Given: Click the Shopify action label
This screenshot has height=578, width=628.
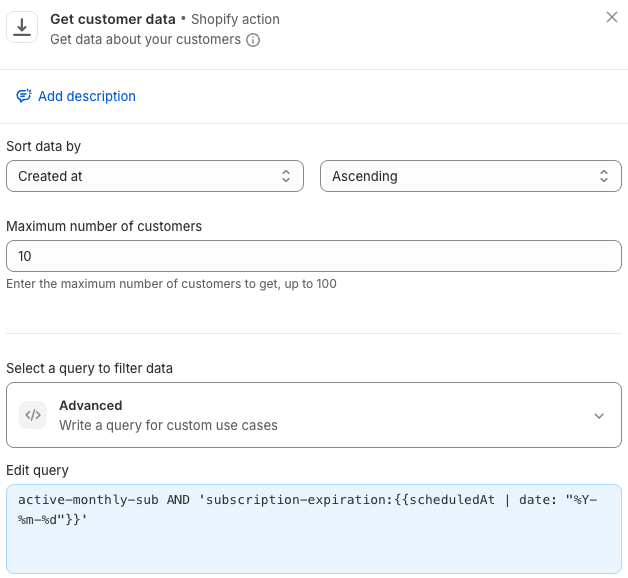Looking at the screenshot, I should pos(235,19).
